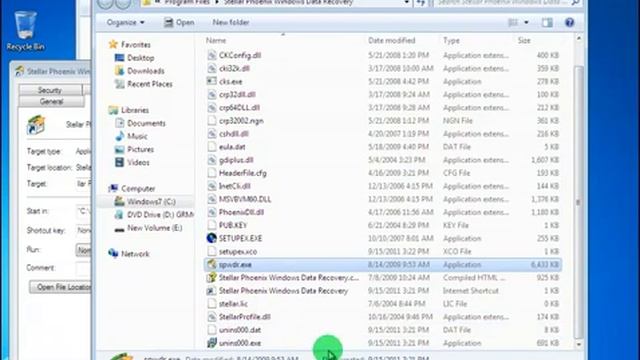Select setupex.xco file icon
640x360 pixels.
[x=211, y=251]
